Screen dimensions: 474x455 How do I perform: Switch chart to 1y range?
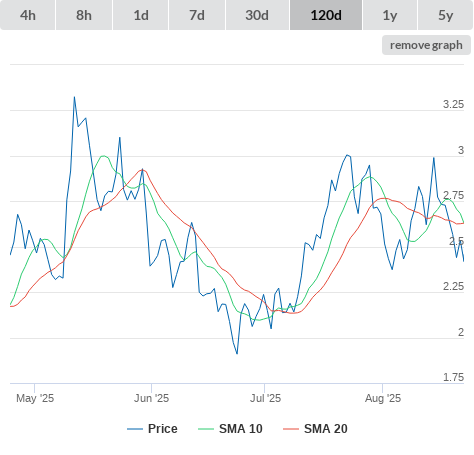390,15
